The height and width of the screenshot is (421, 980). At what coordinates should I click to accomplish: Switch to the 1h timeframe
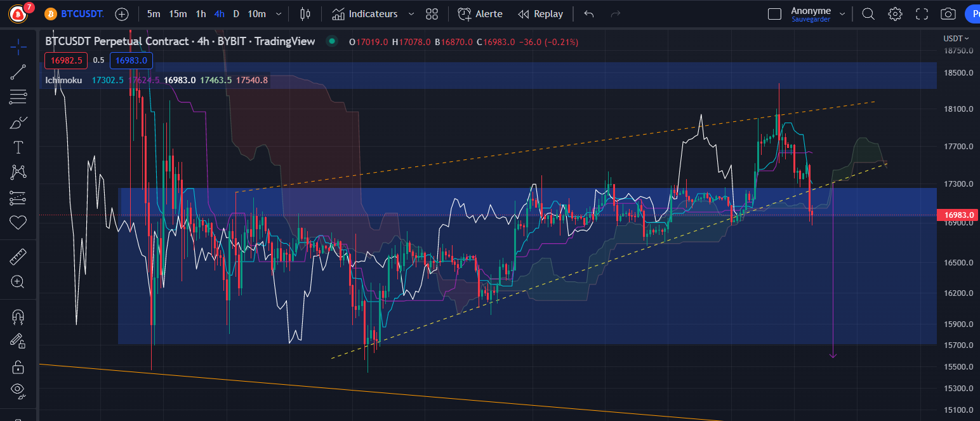point(201,13)
